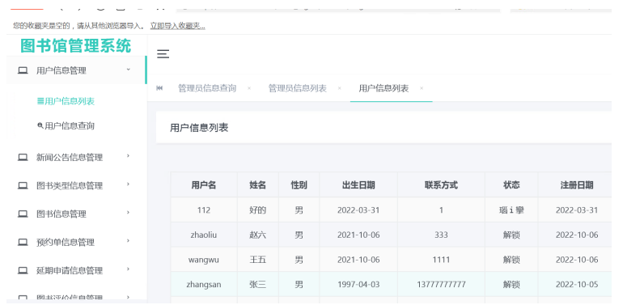This screenshot has height=305, width=644.
Task: Click laptop icon beside 图书类型信息管理
Action: [x=23, y=185]
